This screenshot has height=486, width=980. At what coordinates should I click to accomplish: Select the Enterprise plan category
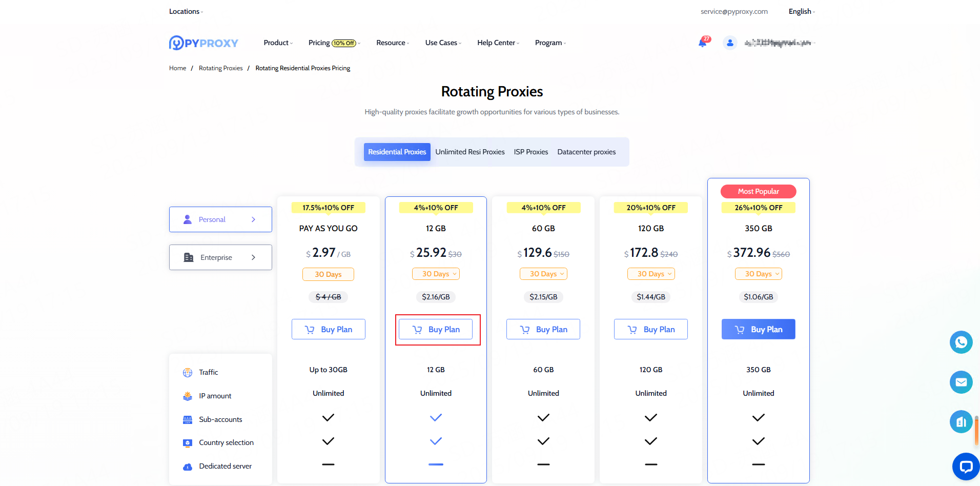click(x=220, y=257)
